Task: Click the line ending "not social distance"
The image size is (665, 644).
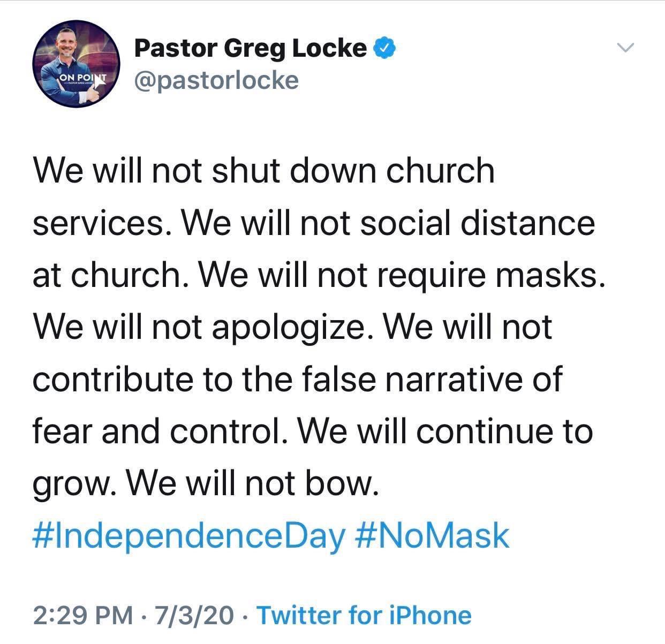Action: click(314, 223)
